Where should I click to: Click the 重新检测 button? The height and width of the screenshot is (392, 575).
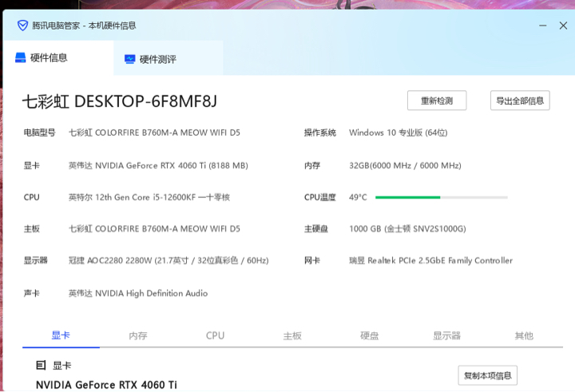437,101
